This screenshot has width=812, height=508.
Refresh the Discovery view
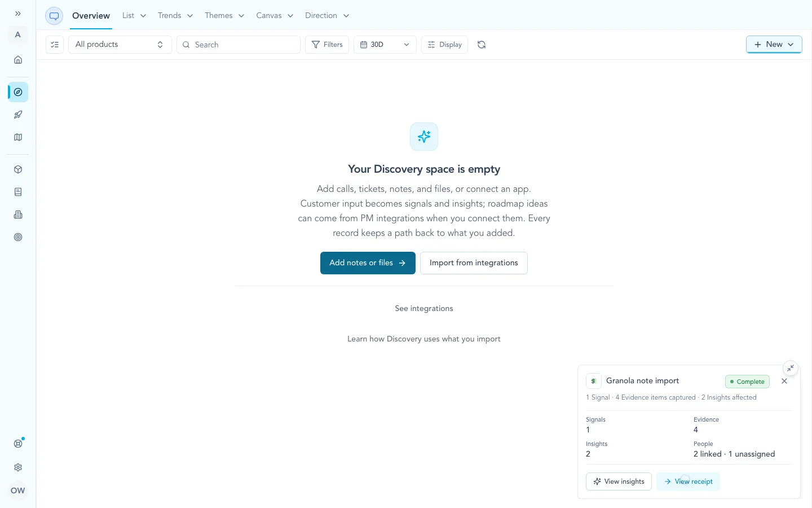[482, 45]
